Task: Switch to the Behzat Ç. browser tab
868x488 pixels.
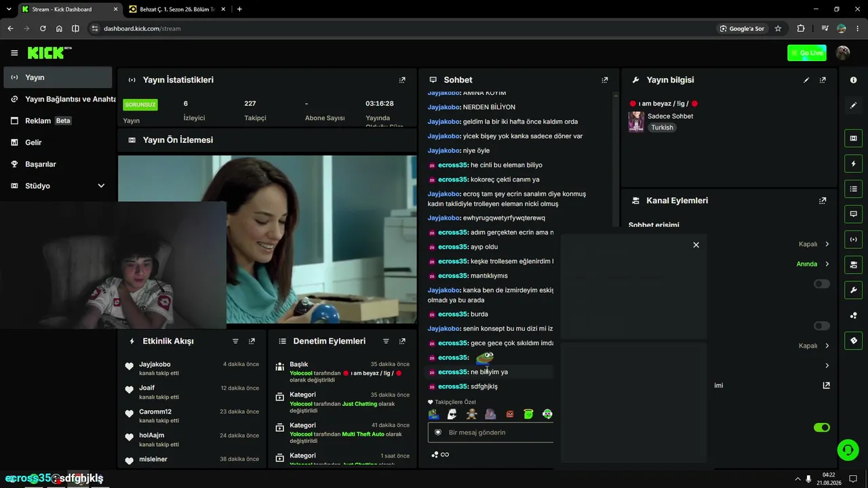Action: tap(176, 9)
